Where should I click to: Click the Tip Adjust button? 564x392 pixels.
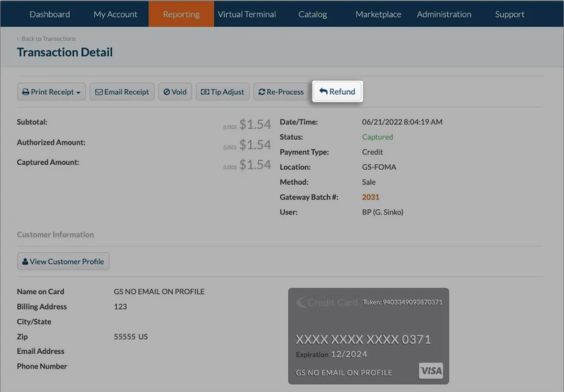pos(223,92)
